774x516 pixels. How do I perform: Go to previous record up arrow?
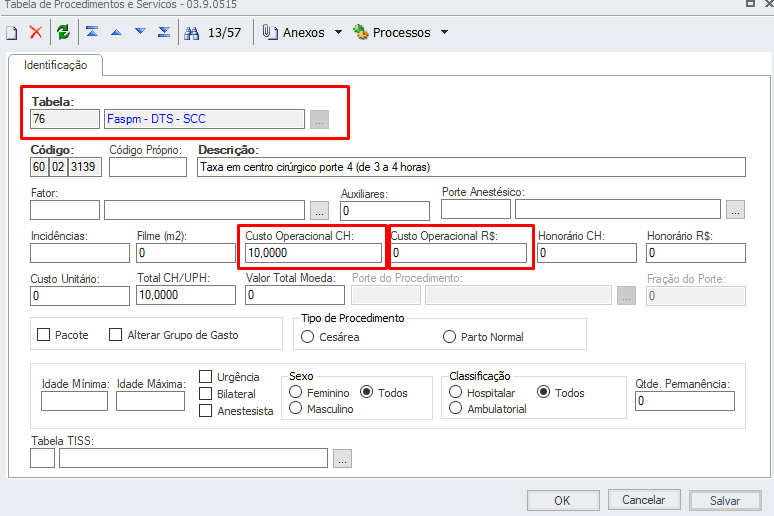(x=116, y=33)
